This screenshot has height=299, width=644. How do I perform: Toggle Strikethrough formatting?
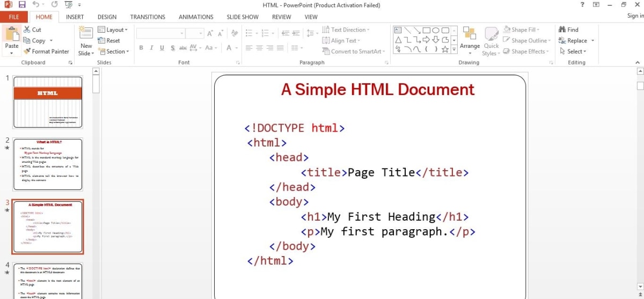183,48
